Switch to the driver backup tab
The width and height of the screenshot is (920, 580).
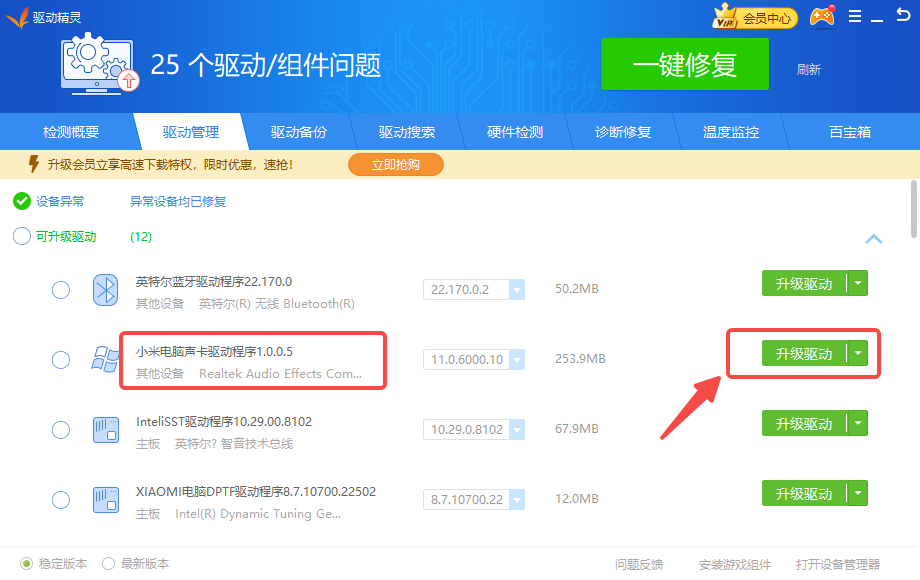point(298,132)
